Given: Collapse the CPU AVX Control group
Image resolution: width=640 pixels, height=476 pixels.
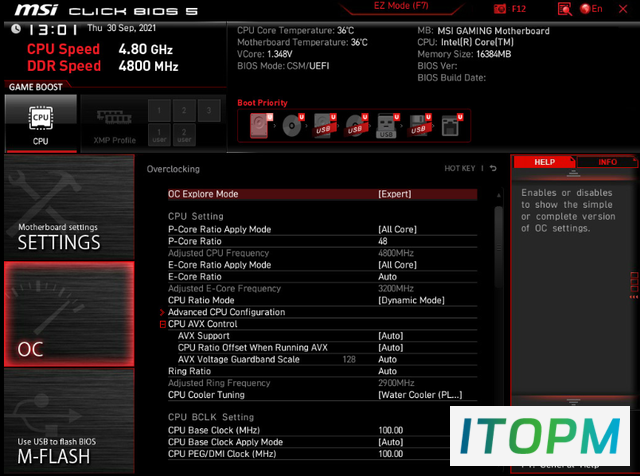Looking at the screenshot, I should coord(162,324).
